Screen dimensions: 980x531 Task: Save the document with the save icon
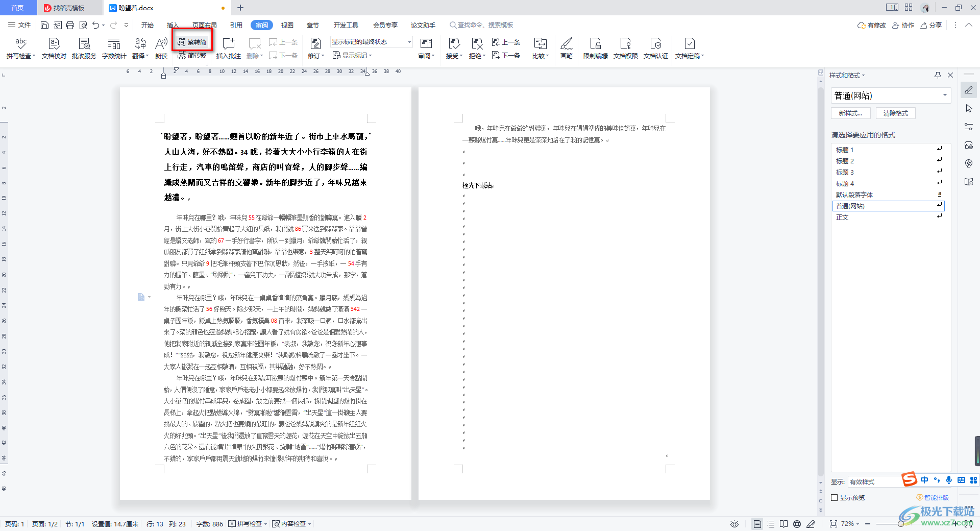pyautogui.click(x=44, y=25)
